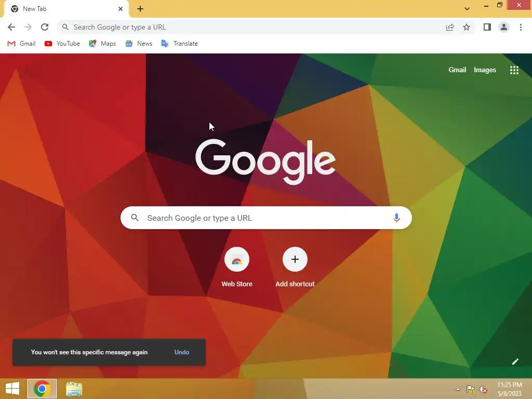Image resolution: width=532 pixels, height=399 pixels.
Task: Open the Chrome three-dot menu
Action: pos(521,27)
